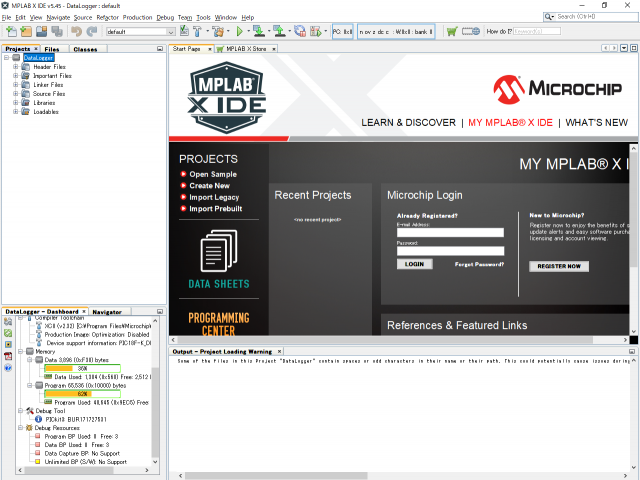This screenshot has height=480, width=640.
Task: Close the Start Page tab
Action: pos(210,49)
